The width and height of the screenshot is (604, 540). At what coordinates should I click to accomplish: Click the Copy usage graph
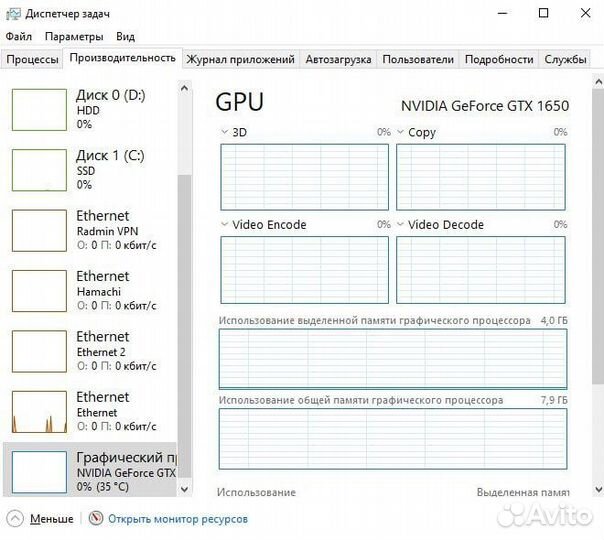[x=481, y=177]
